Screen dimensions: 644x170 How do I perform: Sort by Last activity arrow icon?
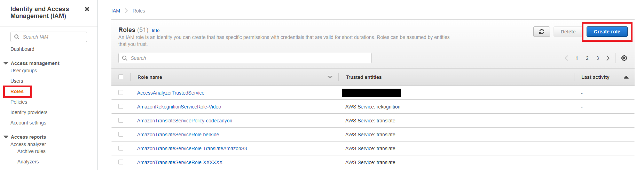626,77
